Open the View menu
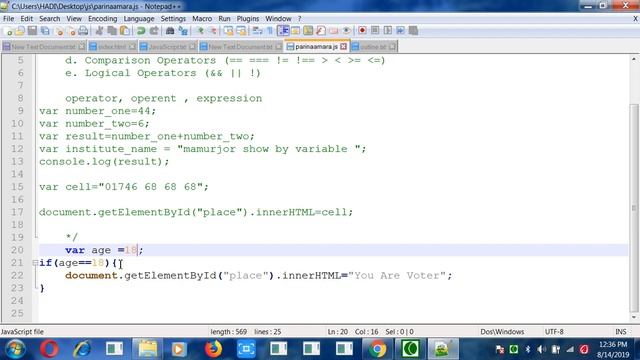The width and height of the screenshot is (640, 360). [x=74, y=19]
